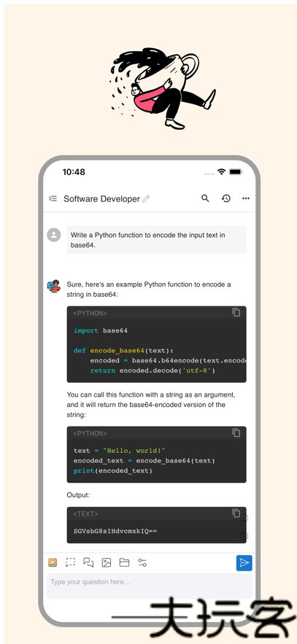Click the dashed selection square icon
The image size is (297, 644).
[x=70, y=562]
